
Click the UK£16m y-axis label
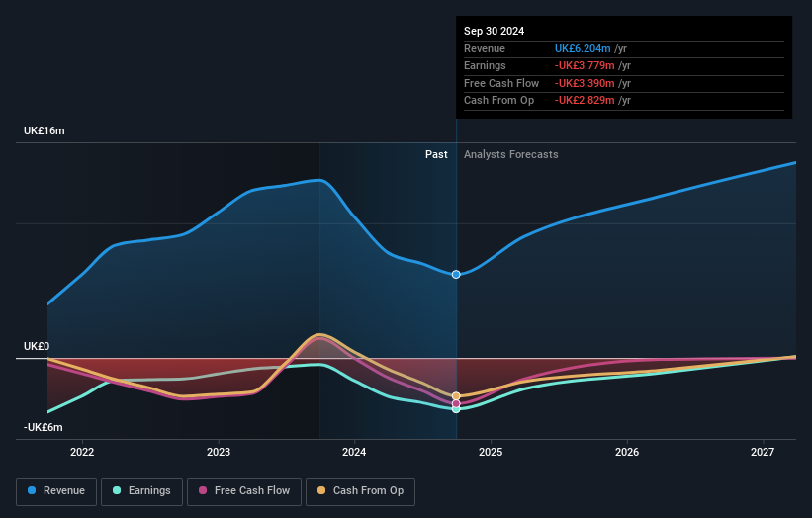(x=45, y=130)
